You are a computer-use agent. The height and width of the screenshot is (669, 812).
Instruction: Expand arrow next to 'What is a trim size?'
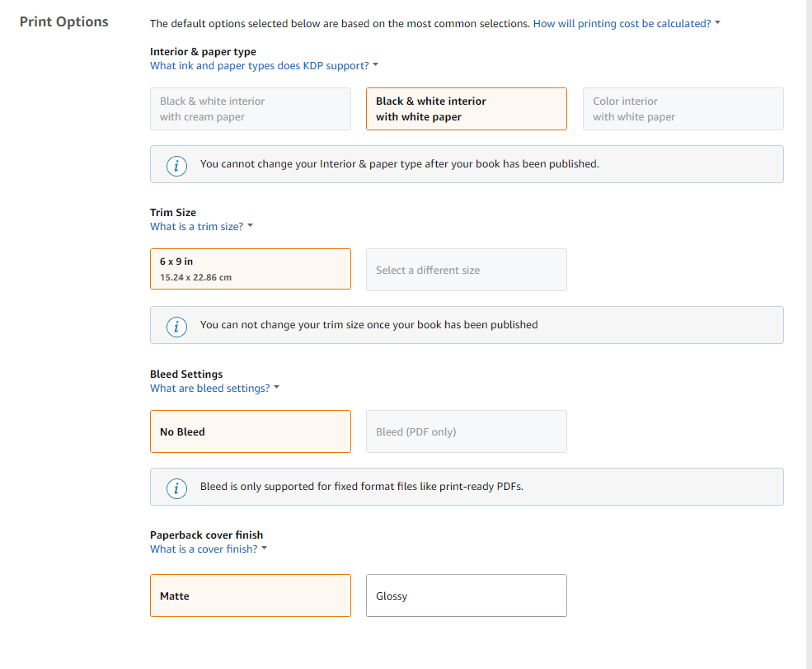point(250,226)
